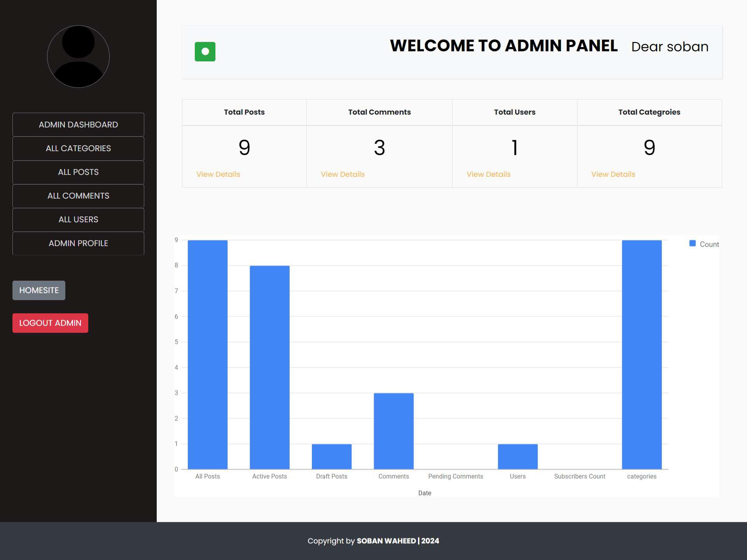View Details link under Total Comments
Viewport: 747px width, 560px height.
pos(343,174)
